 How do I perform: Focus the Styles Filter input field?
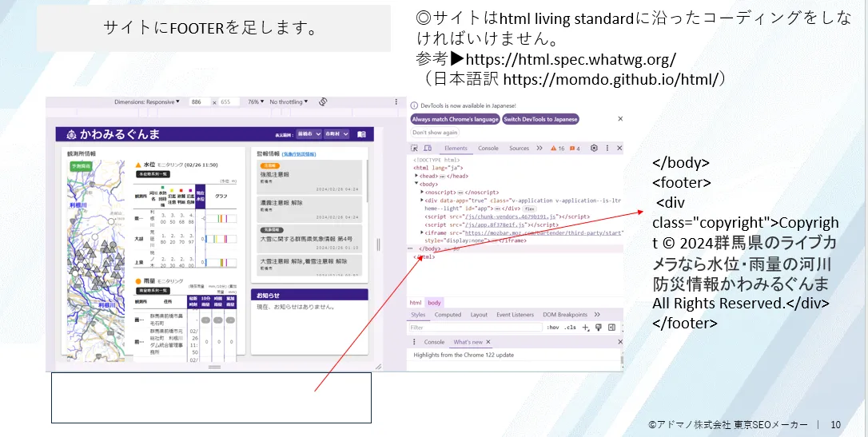pos(476,328)
